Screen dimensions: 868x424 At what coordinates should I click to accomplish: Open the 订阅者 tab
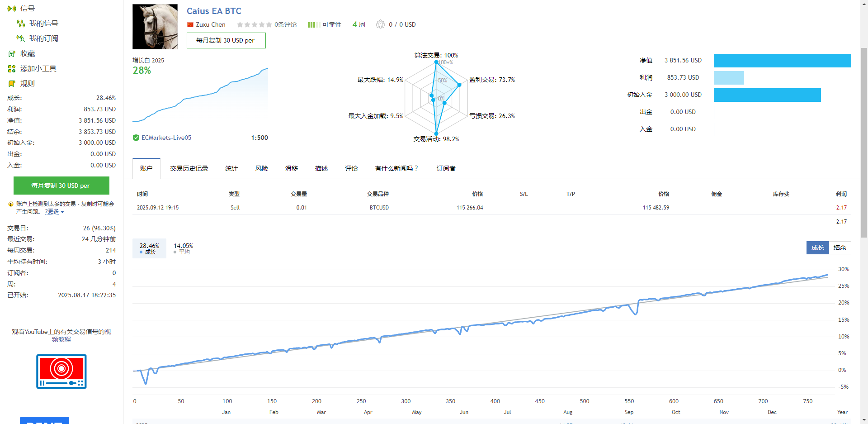click(446, 168)
